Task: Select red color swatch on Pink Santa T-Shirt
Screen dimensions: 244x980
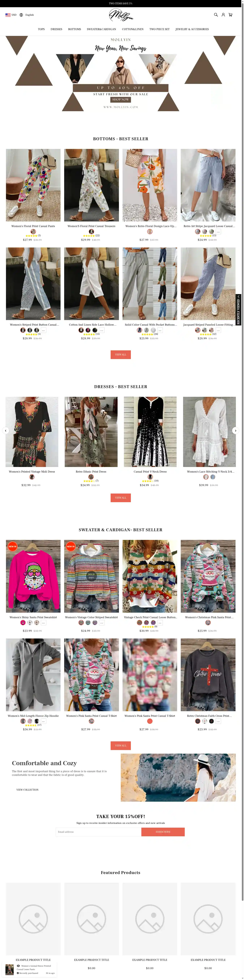Action: pyautogui.click(x=150, y=721)
